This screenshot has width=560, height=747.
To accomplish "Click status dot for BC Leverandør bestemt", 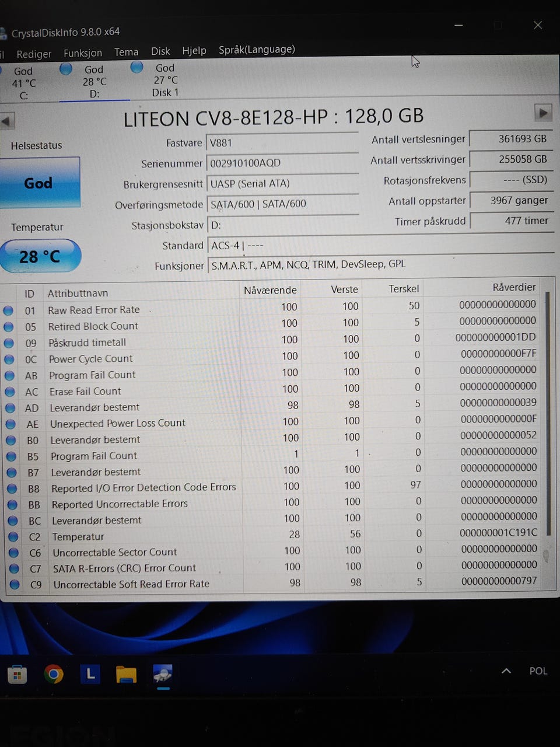I will pyautogui.click(x=12, y=521).
